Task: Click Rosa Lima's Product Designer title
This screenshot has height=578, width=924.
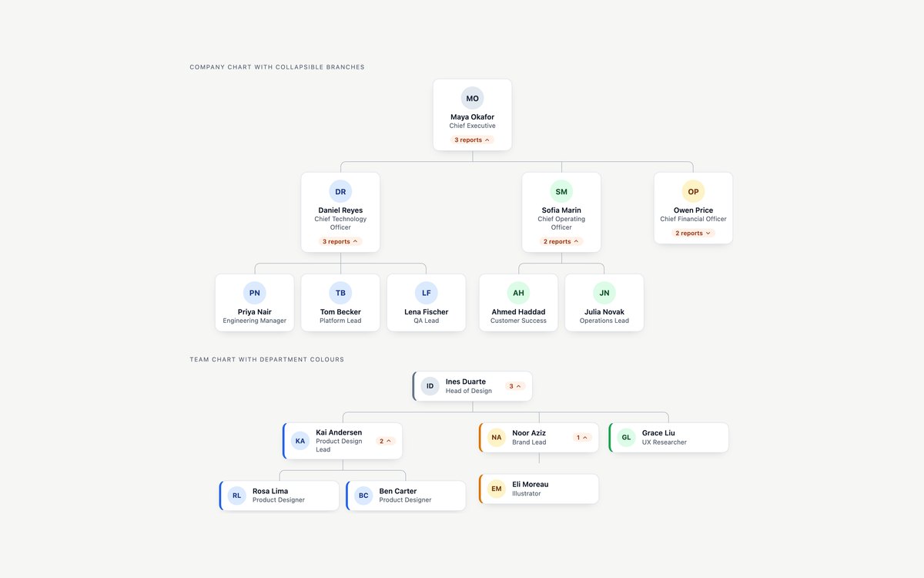Action: [x=279, y=500]
